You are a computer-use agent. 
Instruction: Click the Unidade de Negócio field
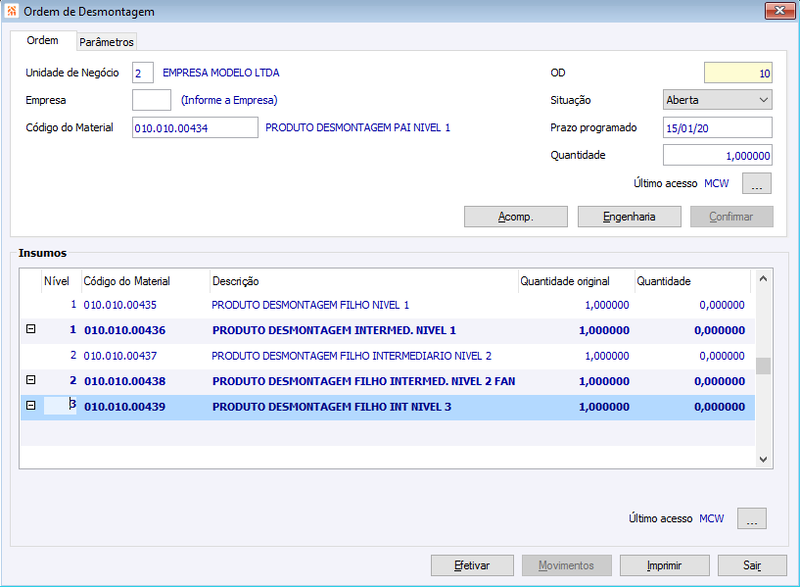142,73
